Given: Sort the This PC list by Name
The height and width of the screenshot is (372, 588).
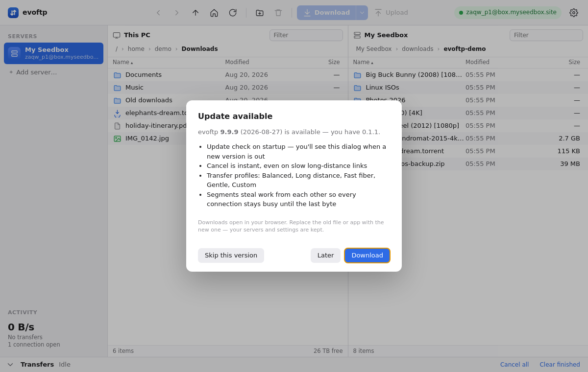Looking at the screenshot, I should click(x=122, y=62).
